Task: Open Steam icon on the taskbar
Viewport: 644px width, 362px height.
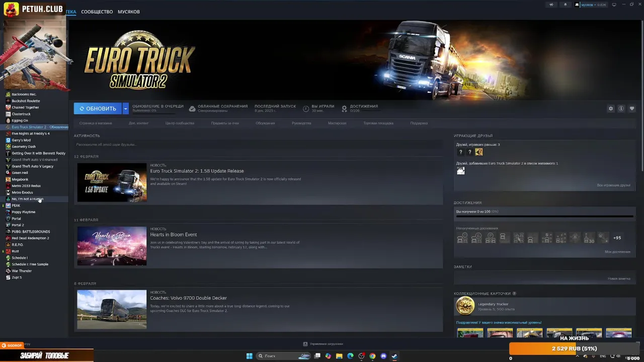Action: (x=394, y=356)
